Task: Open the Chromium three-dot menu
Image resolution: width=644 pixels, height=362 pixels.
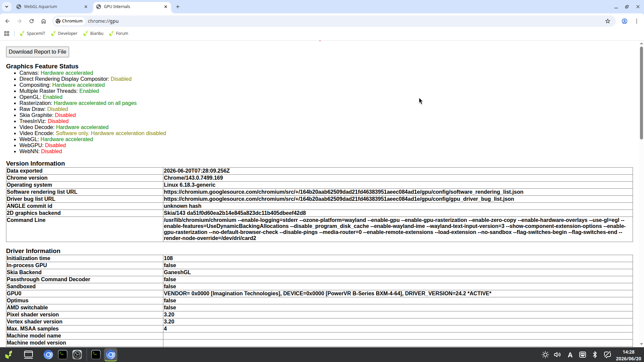Action: [637, 21]
